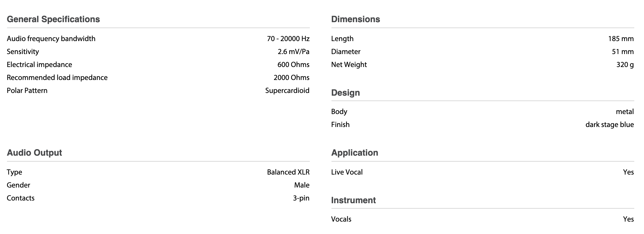This screenshot has width=644, height=234.
Task: Select the Male gender value
Action: (x=302, y=185)
